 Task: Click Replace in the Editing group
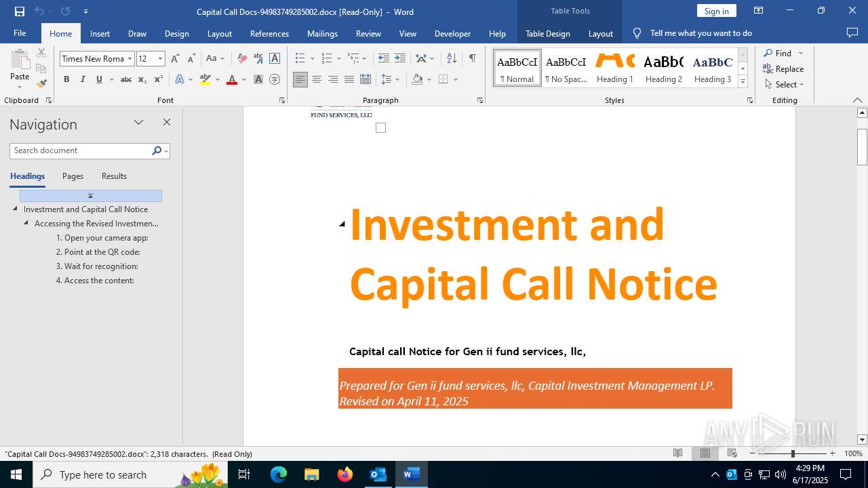tap(783, 68)
